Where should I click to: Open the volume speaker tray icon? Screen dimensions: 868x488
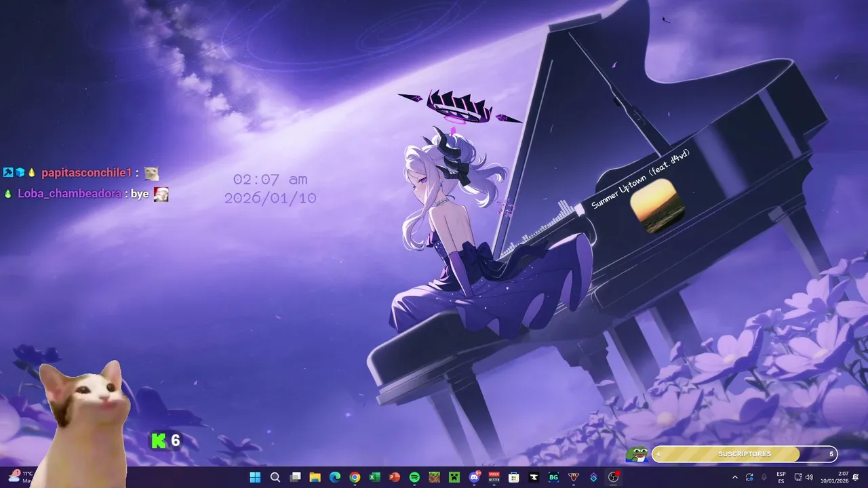(x=809, y=477)
